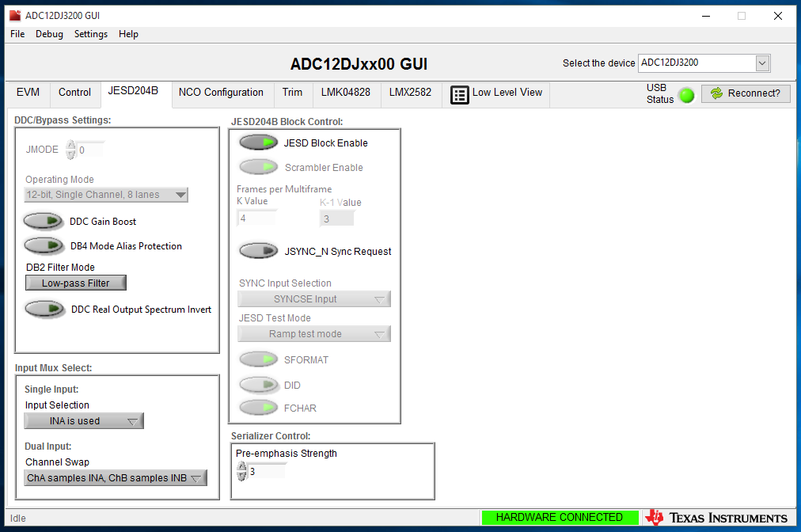Toggle the DID switch
The width and height of the screenshot is (801, 532).
(259, 385)
